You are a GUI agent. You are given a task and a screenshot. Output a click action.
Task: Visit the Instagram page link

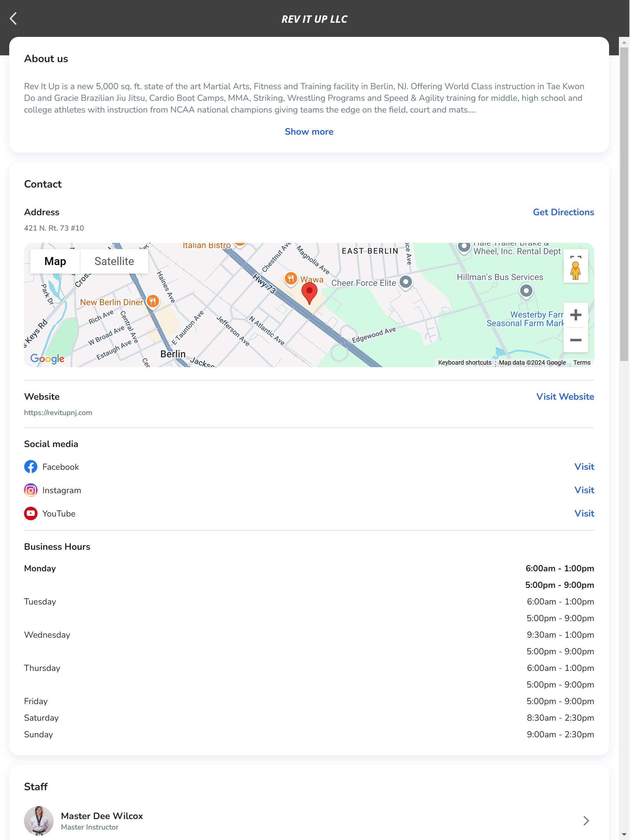[x=584, y=490]
